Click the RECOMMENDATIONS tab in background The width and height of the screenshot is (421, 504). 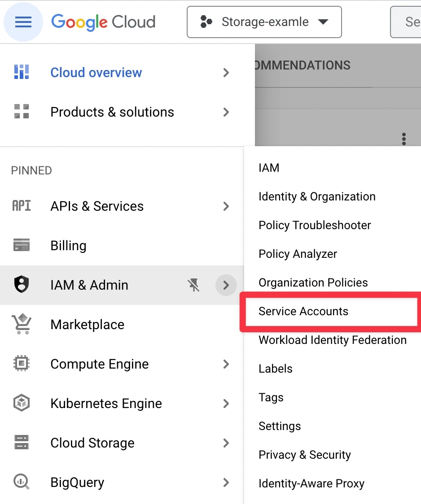pyautogui.click(x=303, y=65)
